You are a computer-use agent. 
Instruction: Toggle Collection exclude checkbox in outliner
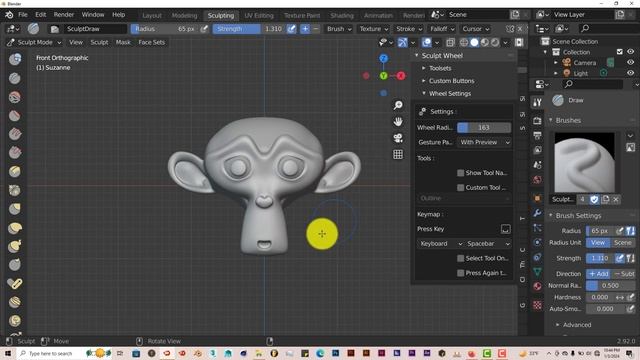coord(620,52)
